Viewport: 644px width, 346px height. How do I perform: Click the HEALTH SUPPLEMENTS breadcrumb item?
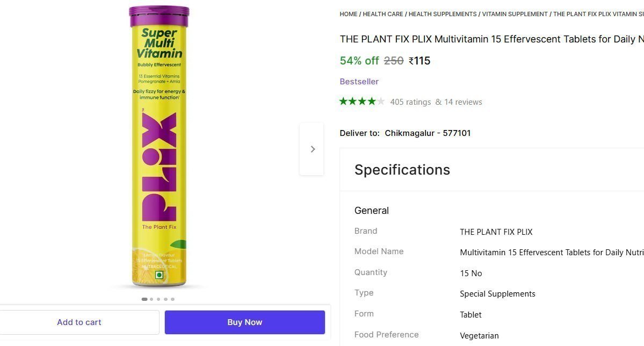click(442, 14)
